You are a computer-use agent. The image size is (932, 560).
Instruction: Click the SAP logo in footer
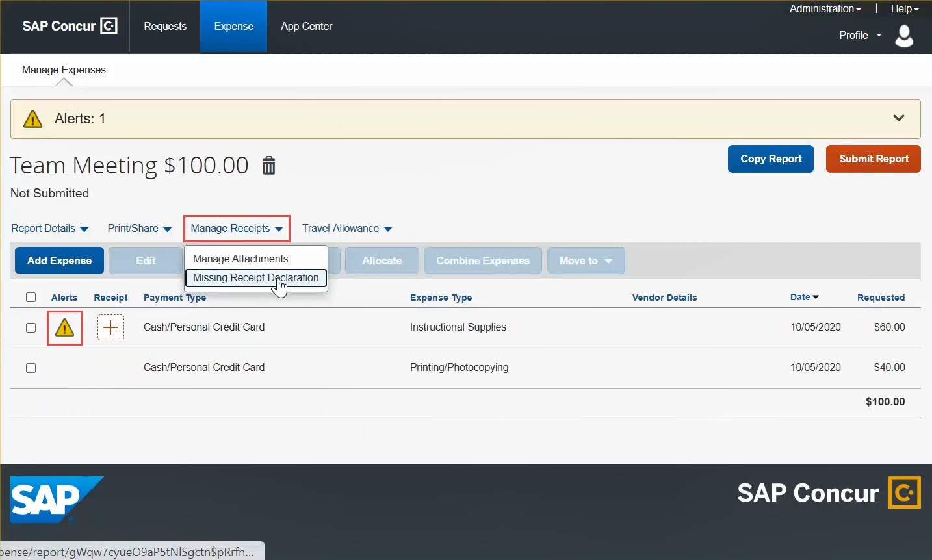click(57, 499)
